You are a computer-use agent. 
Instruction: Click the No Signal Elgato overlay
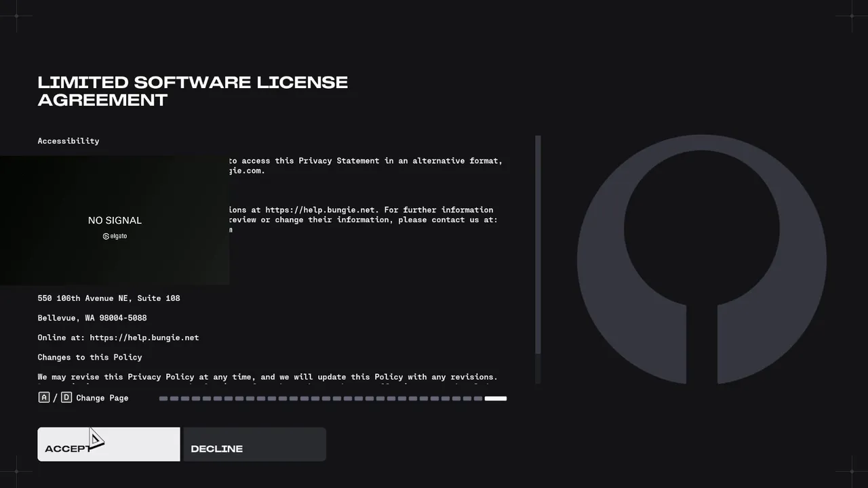[115, 220]
